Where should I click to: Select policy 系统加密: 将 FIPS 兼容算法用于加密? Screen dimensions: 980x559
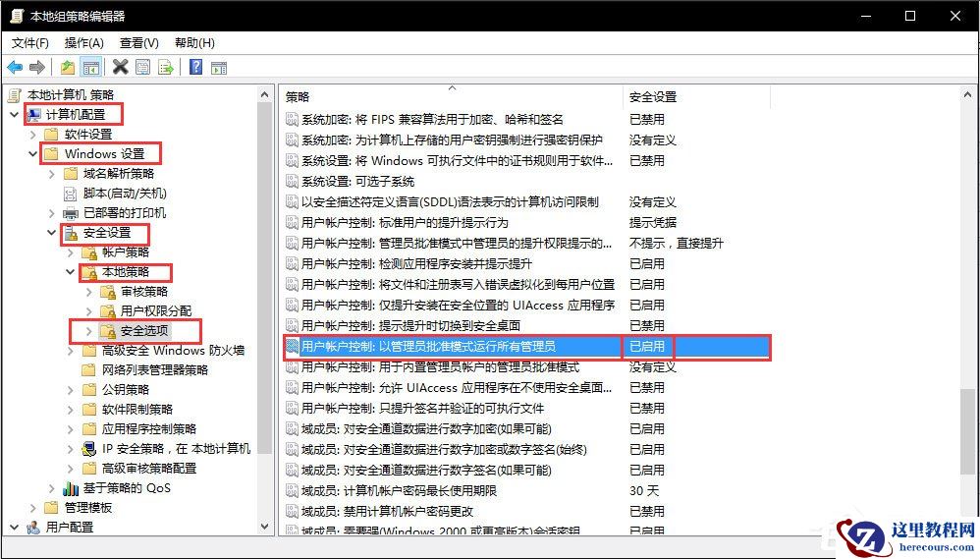tap(432, 120)
